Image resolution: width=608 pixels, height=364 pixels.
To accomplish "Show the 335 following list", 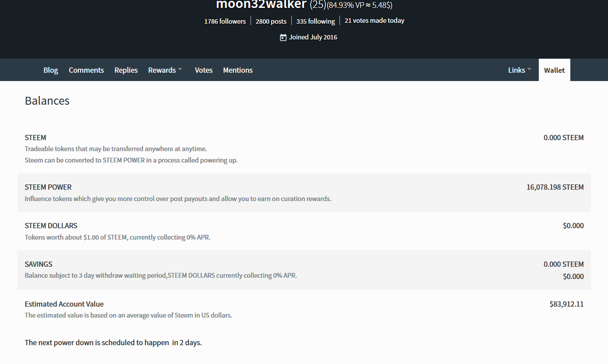I will (316, 21).
